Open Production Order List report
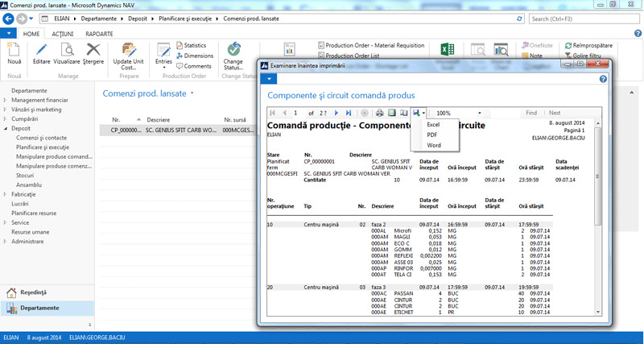644x344 pixels. coord(349,56)
